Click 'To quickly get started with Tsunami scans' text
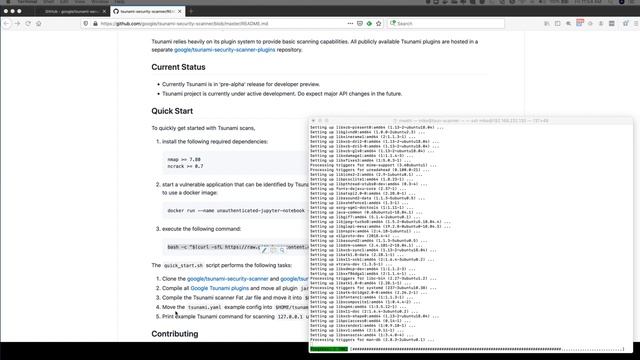 [x=203, y=128]
